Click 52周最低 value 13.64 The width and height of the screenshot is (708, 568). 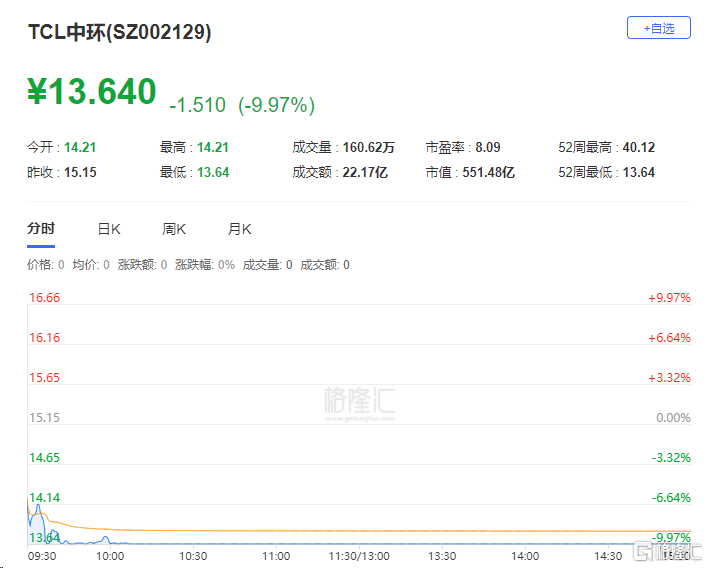point(638,172)
